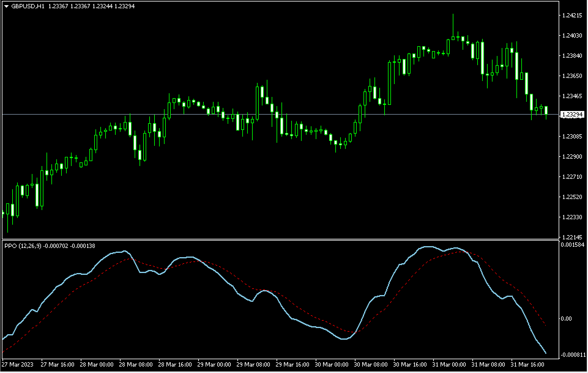Image resolution: width=588 pixels, height=373 pixels.
Task: Select the 31 Mar 08:00 time label
Action: [488, 365]
